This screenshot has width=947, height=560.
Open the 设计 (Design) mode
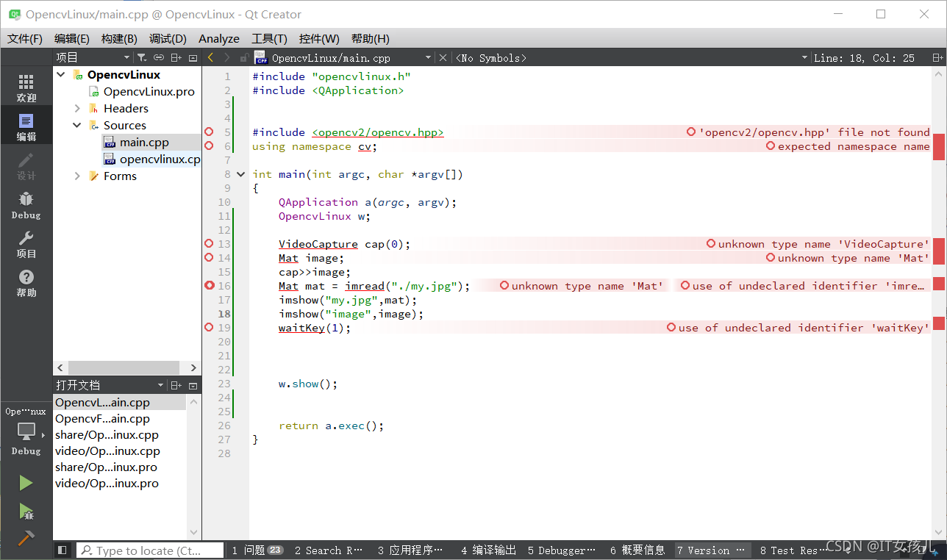26,165
